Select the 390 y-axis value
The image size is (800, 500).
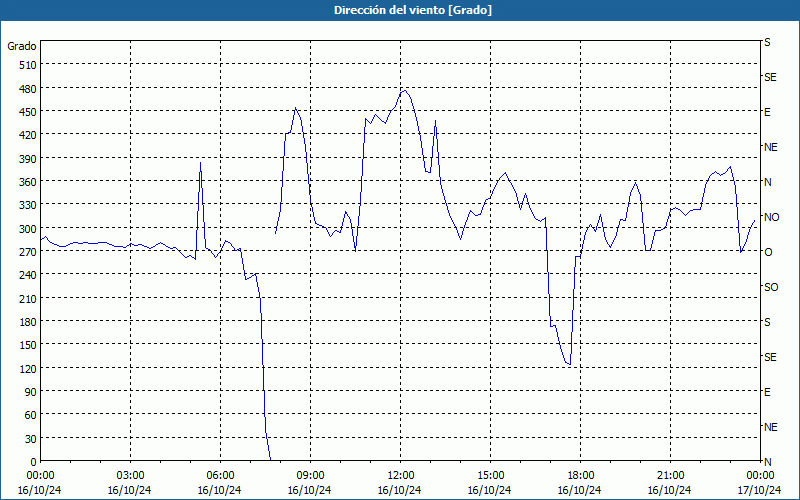tap(28, 159)
